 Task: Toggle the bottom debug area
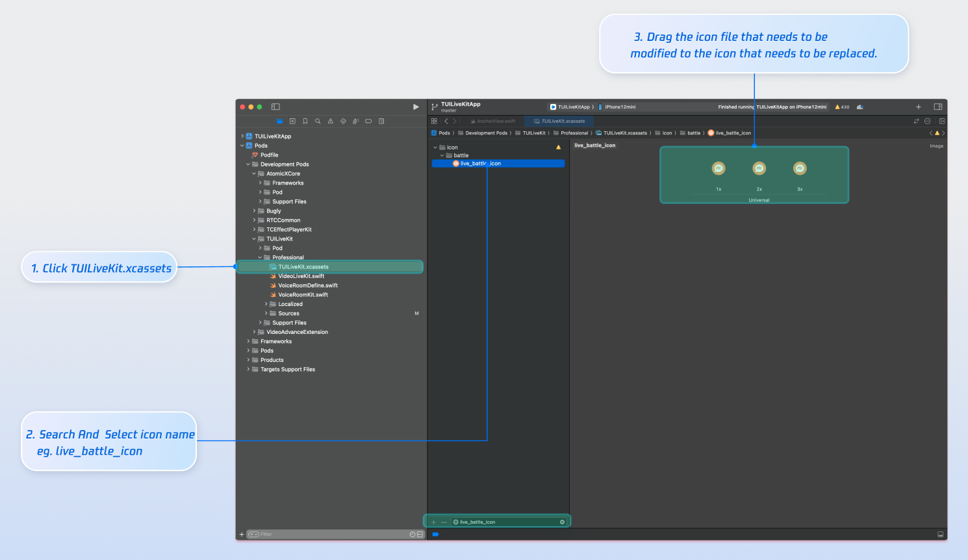(940, 535)
